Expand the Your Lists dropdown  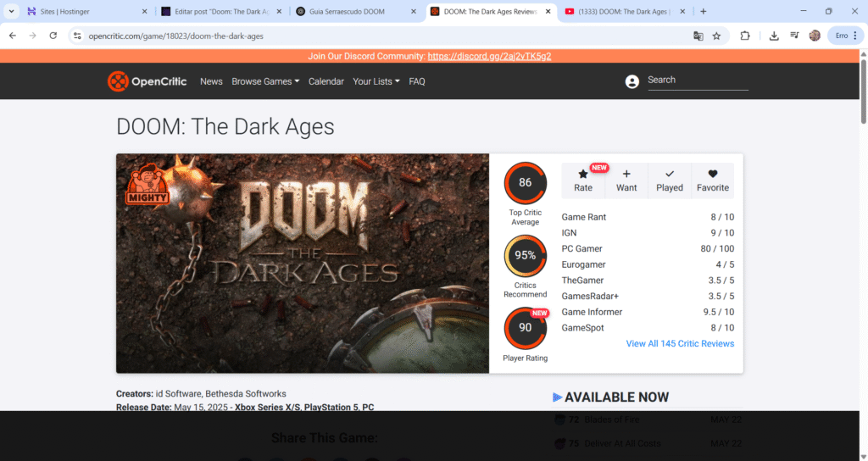coord(376,81)
